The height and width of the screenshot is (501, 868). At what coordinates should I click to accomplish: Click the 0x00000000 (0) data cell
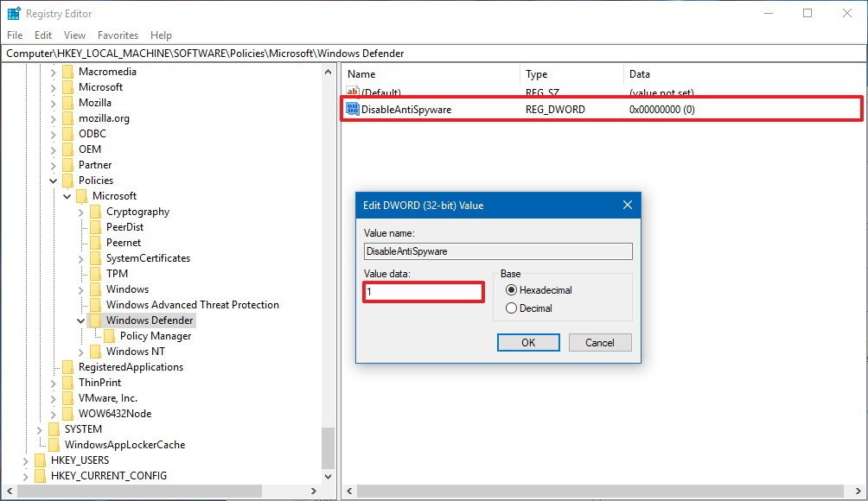click(662, 110)
